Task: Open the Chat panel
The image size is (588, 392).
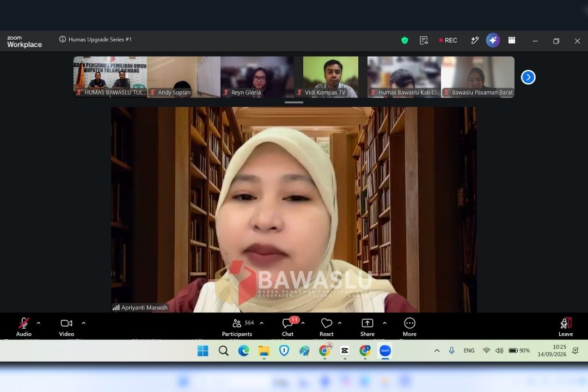Action: coord(287,327)
